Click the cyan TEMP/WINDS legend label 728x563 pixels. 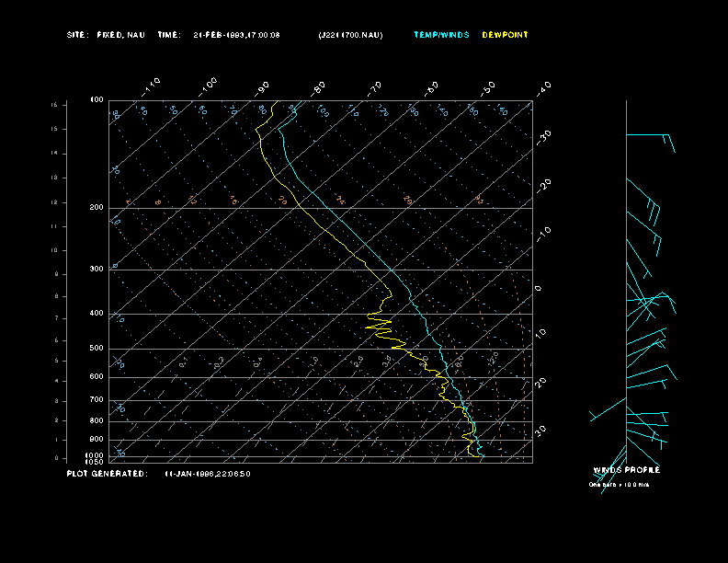pos(441,35)
